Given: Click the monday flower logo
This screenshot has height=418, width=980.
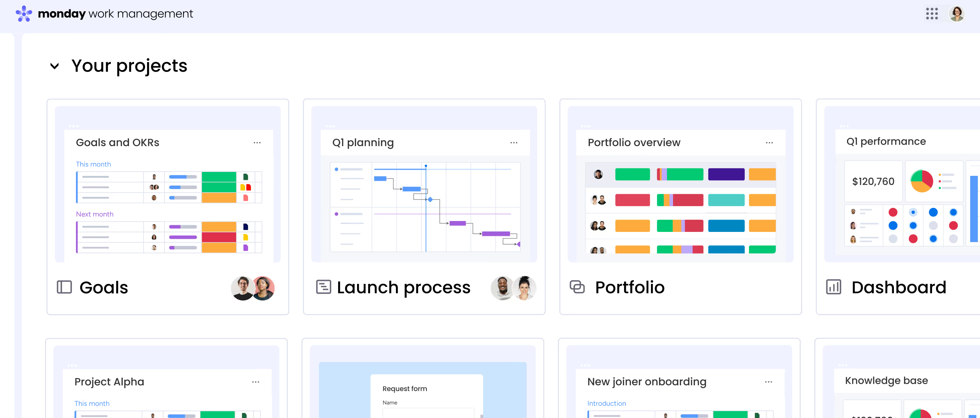Looking at the screenshot, I should click(x=24, y=14).
